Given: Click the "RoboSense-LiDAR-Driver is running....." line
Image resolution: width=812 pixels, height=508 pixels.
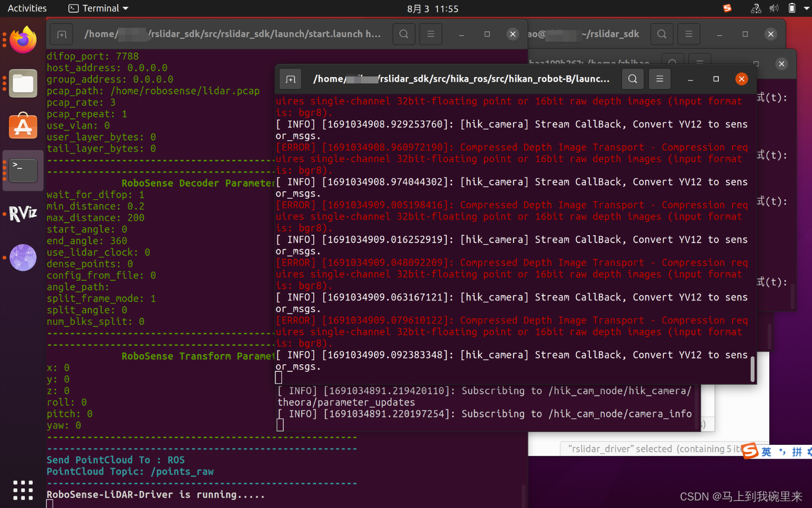Looking at the screenshot, I should (156, 495).
